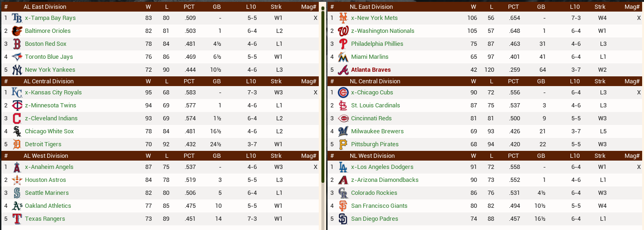This screenshot has width=644, height=230.
Task: Open the St. Louis Cardinals link
Action: coord(376,106)
